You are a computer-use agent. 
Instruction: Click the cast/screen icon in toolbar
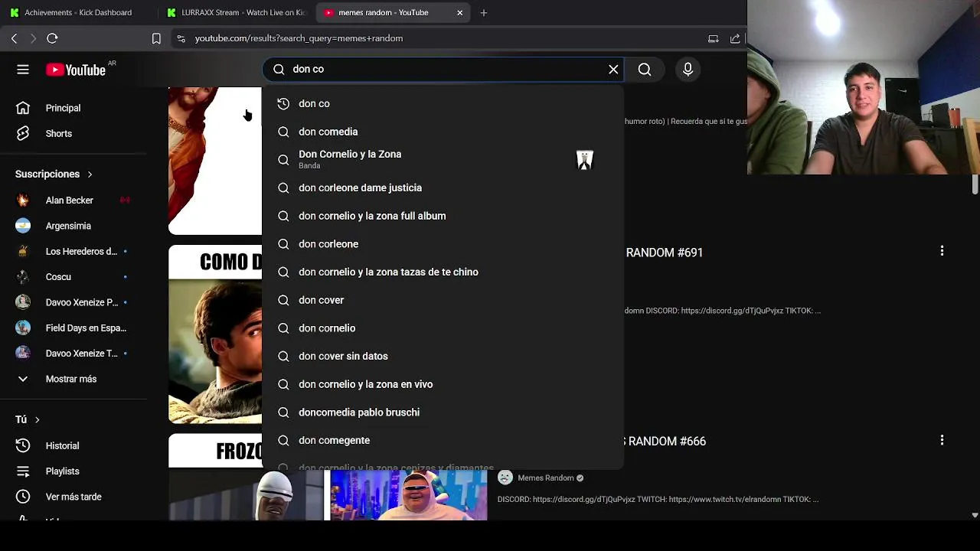click(x=713, y=38)
